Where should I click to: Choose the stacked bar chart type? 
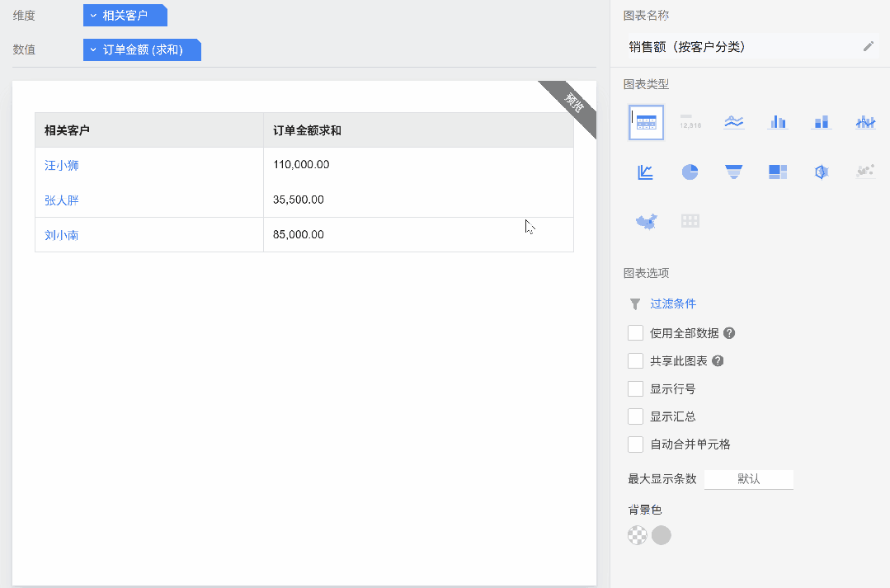pos(822,122)
